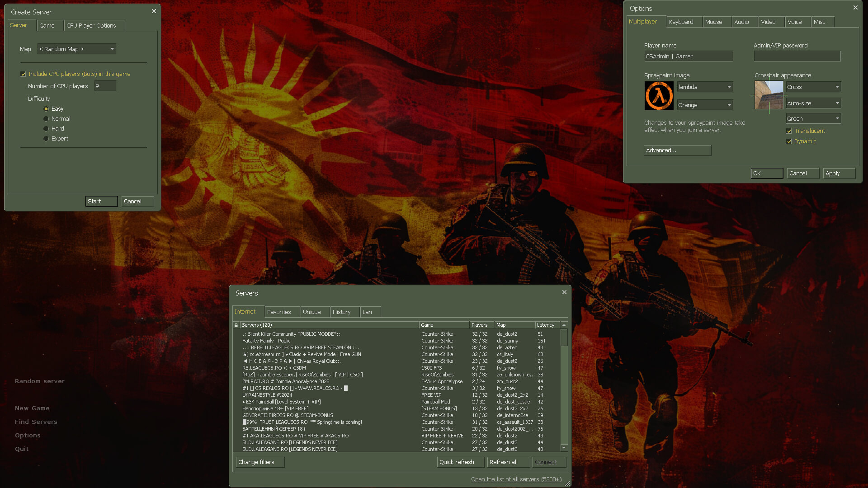Viewport: 868px width, 488px height.
Task: Open the Video tab in Options
Action: (772, 22)
